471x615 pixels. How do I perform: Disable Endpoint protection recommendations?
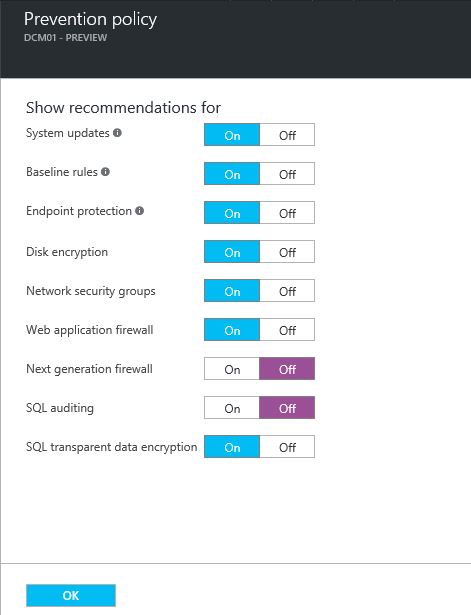(x=287, y=213)
